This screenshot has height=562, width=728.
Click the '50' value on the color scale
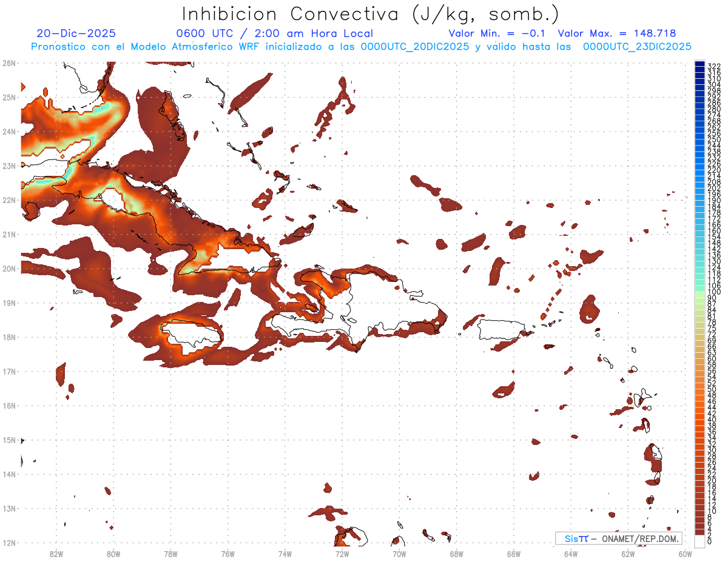(712, 389)
